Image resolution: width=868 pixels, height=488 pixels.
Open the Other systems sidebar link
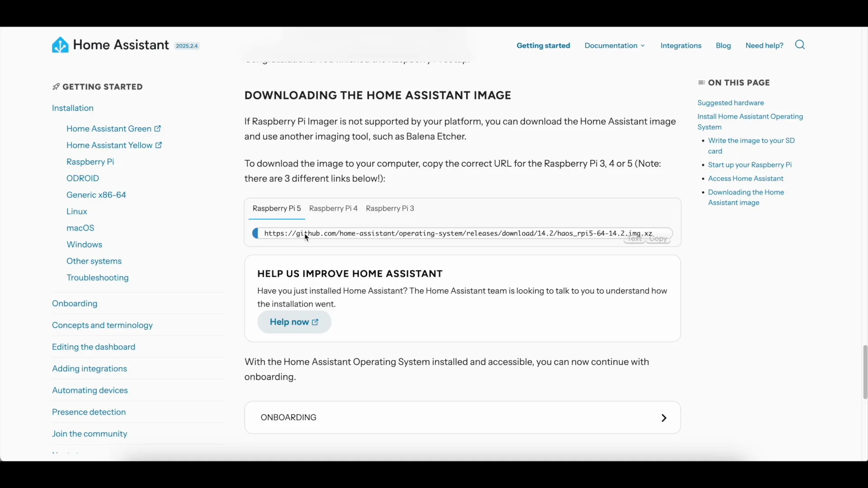coord(94,261)
